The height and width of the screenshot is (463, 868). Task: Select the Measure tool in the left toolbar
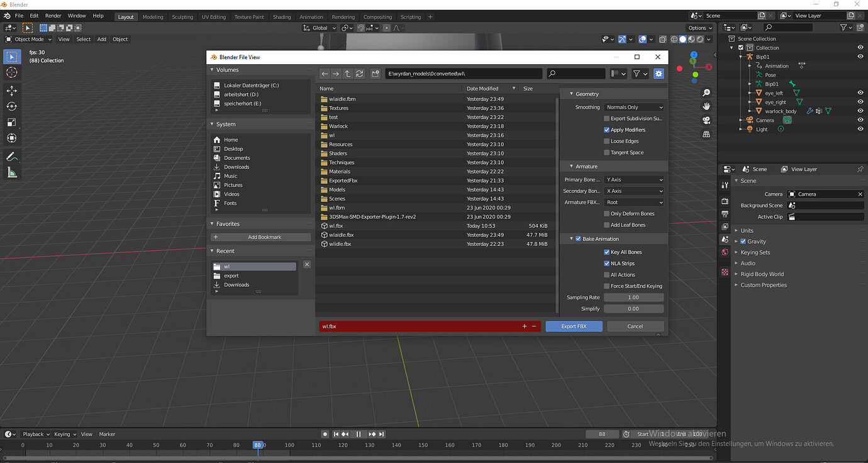11,172
